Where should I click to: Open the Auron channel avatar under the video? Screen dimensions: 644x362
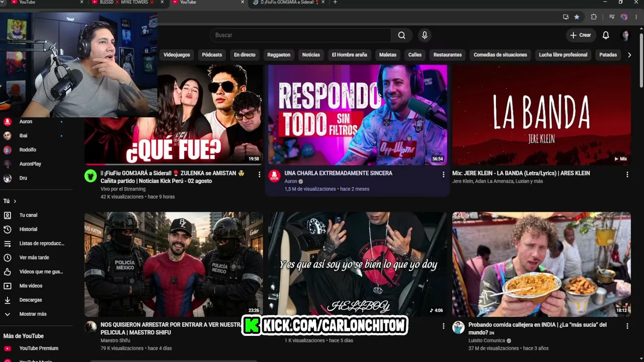click(274, 175)
